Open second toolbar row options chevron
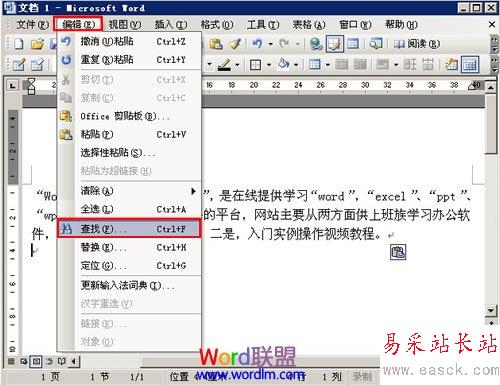Screen dimensions: 500x385 [x=494, y=65]
